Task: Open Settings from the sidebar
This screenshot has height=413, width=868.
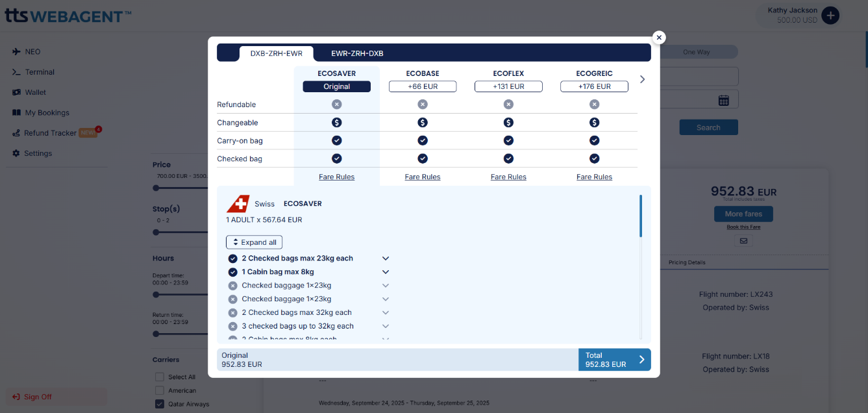Action: 38,153
